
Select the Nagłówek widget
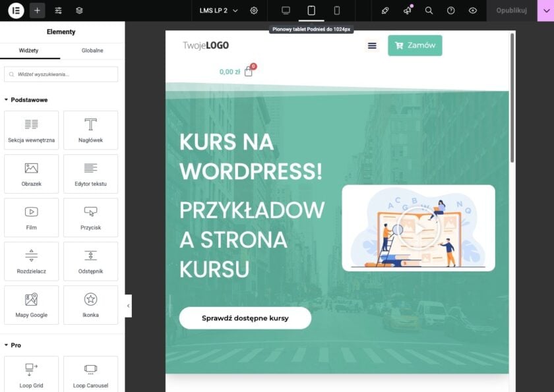click(x=90, y=130)
